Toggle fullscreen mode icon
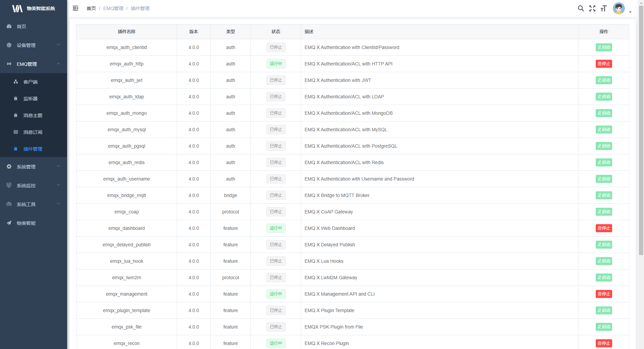Viewport: 644px width, 349px height. pyautogui.click(x=592, y=8)
